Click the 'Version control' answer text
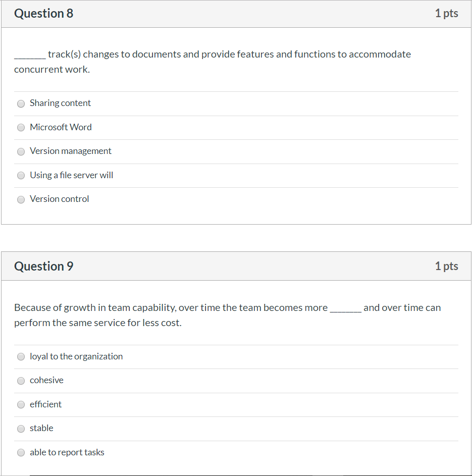This screenshot has height=476, width=472. [x=59, y=199]
